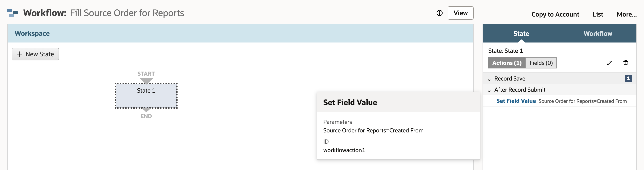Open the Set Field Value action link
The image size is (644, 170).
click(516, 101)
